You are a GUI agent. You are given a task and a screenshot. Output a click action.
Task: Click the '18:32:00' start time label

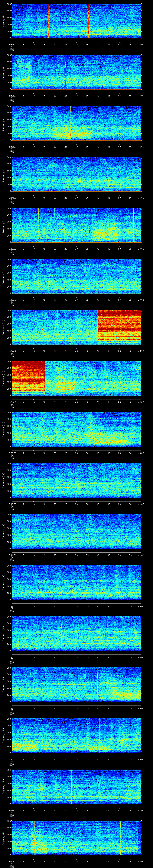[12, 96]
